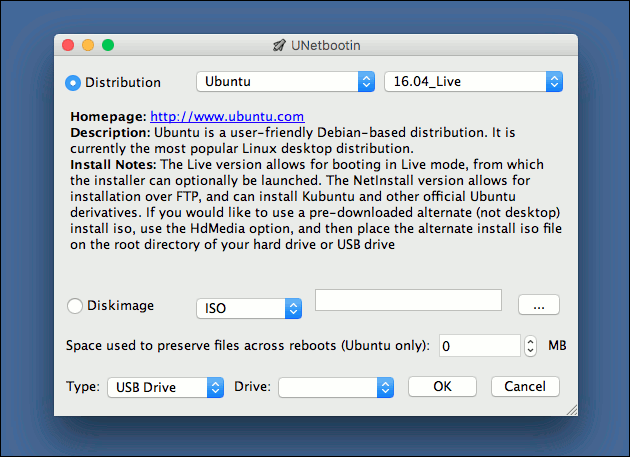Viewport: 630px width, 457px height.
Task: Open the Ubuntu distribution dropdown
Action: coord(286,82)
